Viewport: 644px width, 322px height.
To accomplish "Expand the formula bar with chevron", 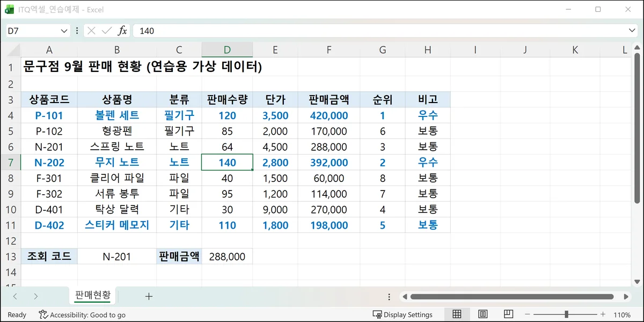I will pyautogui.click(x=632, y=31).
